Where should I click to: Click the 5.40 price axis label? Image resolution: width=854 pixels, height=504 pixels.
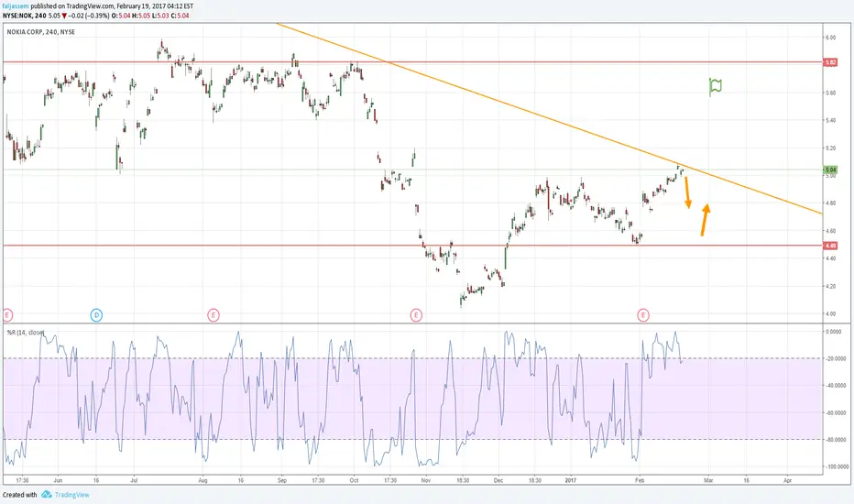point(830,120)
